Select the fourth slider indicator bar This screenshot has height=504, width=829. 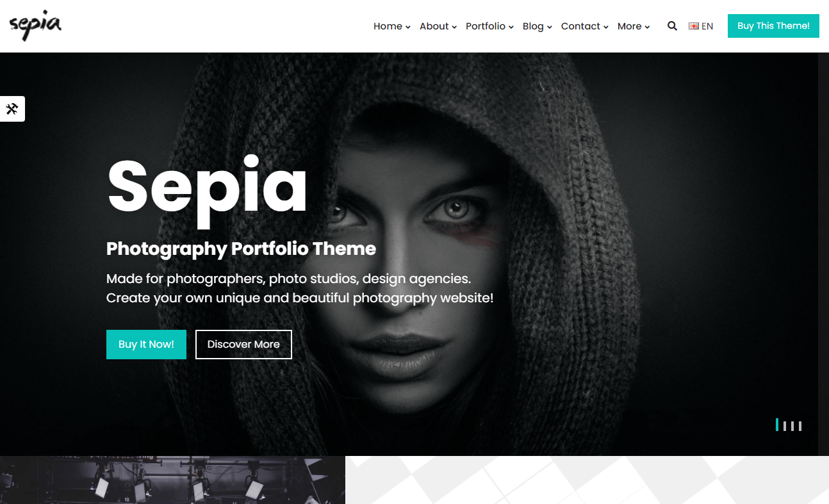point(800,426)
